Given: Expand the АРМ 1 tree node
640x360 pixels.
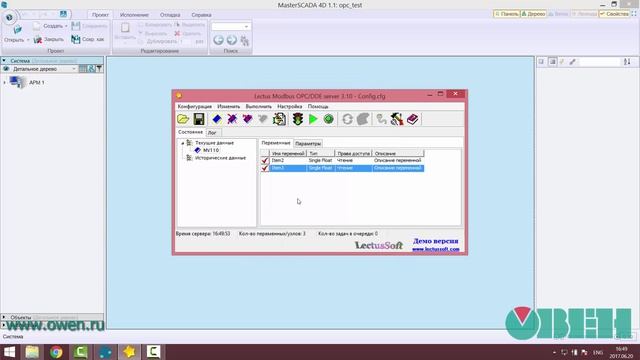Looking at the screenshot, I should [x=4, y=82].
